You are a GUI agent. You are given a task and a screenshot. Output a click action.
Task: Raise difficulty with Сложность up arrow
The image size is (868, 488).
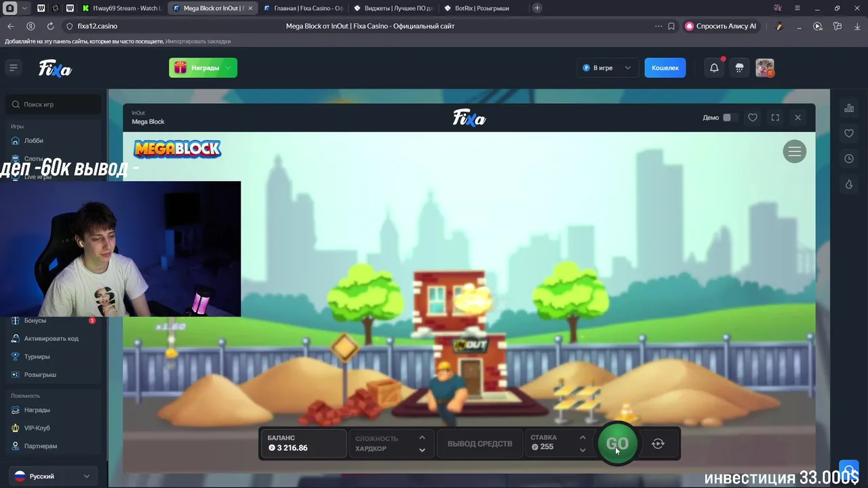point(422,437)
